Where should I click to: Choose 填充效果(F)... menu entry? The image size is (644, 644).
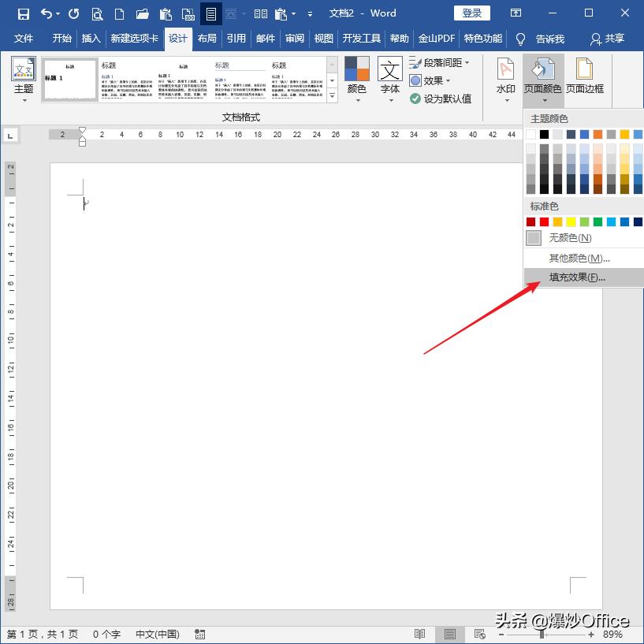tap(577, 277)
